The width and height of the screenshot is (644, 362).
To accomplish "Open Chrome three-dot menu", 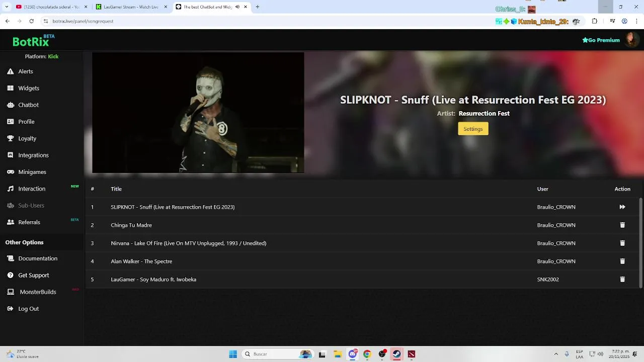I will pos(636,21).
